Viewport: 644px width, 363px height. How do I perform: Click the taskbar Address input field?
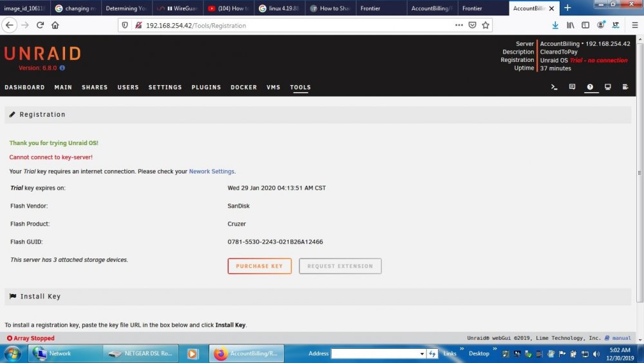375,353
